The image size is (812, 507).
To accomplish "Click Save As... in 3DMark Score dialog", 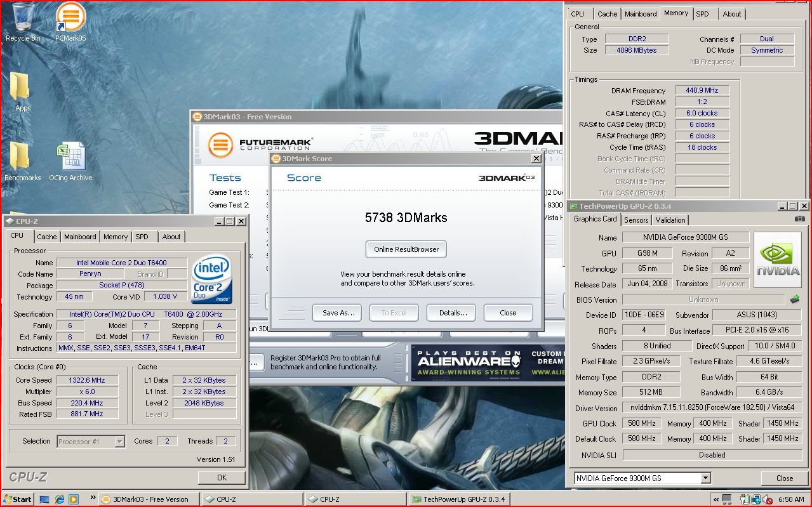I will point(337,313).
